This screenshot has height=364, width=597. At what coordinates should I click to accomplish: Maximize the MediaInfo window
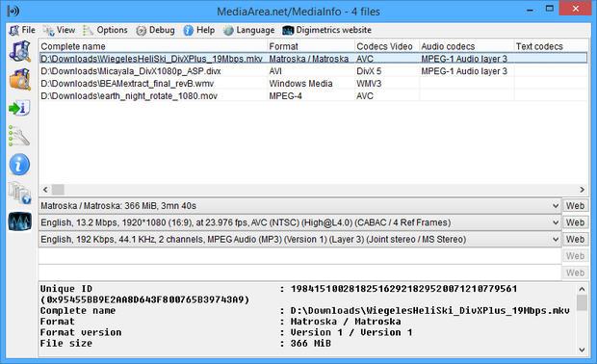click(x=550, y=9)
